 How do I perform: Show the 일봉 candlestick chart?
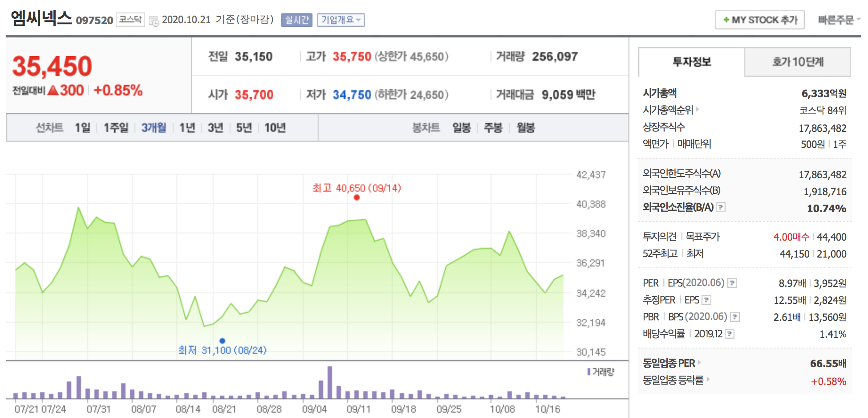[x=462, y=128]
